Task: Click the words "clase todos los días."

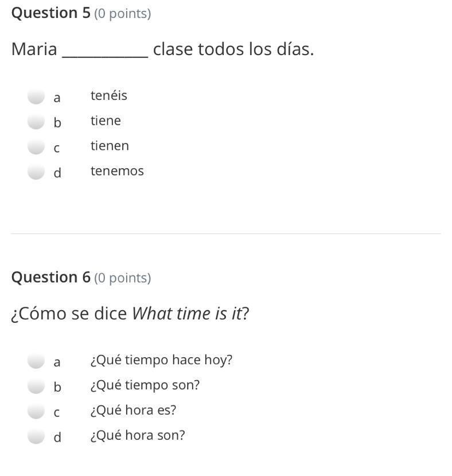Action: 233,49
